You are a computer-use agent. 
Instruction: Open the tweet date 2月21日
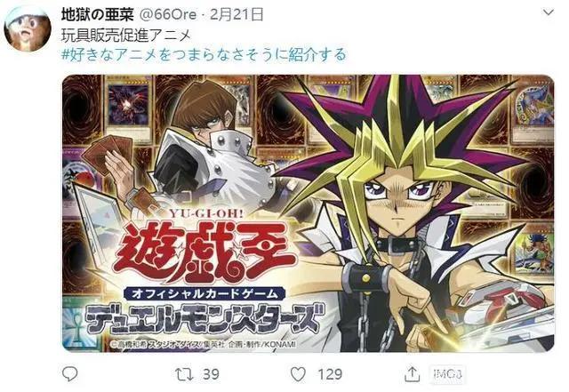[x=236, y=14]
